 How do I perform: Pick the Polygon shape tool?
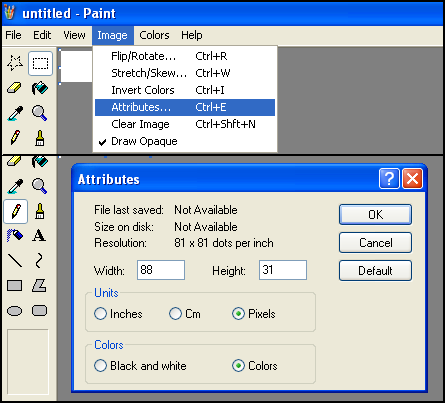click(x=39, y=285)
